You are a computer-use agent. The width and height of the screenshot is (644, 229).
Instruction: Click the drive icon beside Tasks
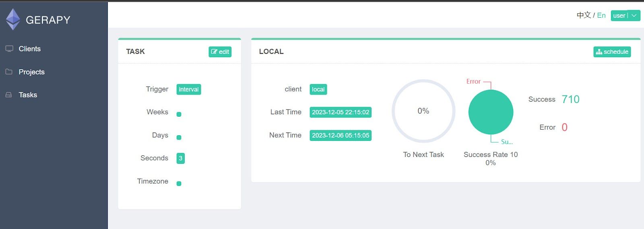point(8,95)
